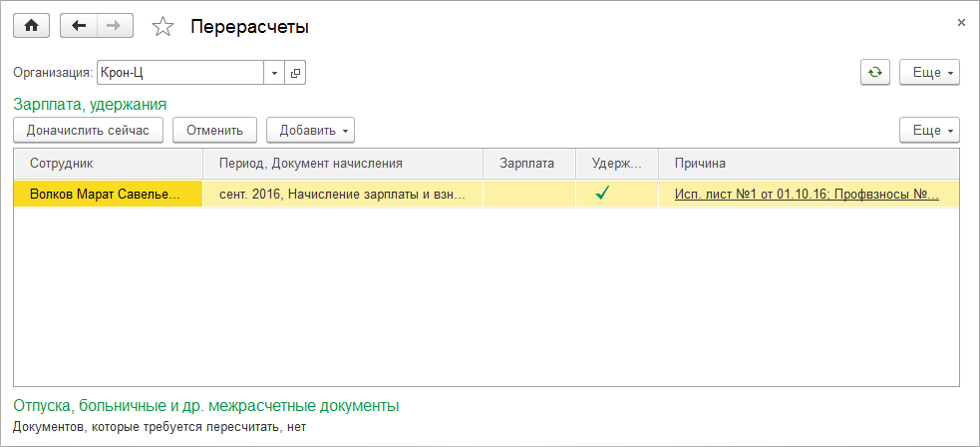Screen dimensions: 980x447
Task: Open the top Еще menu
Action: tap(929, 73)
